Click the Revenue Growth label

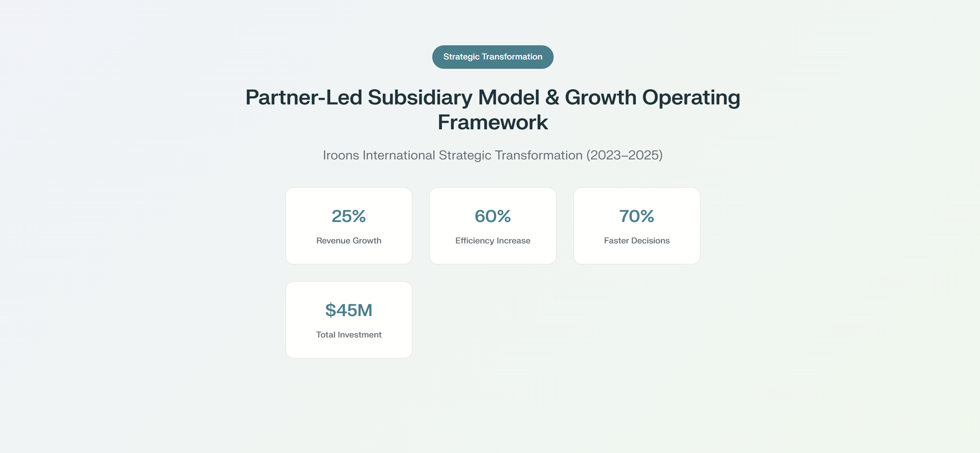click(349, 241)
